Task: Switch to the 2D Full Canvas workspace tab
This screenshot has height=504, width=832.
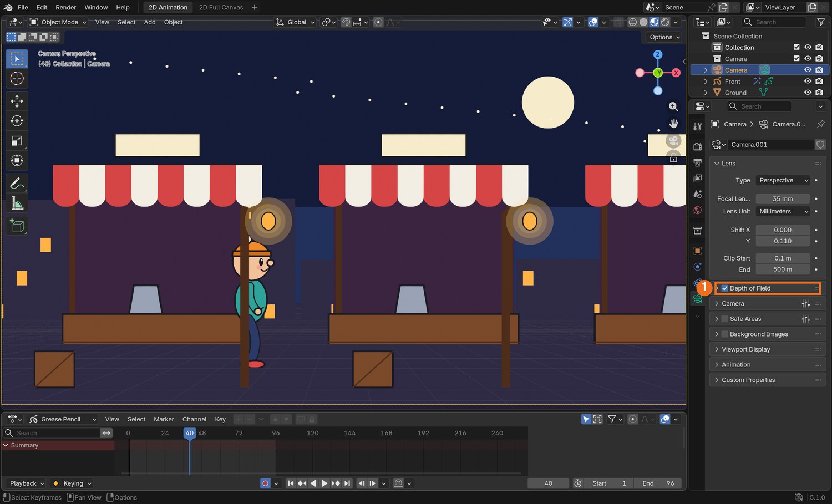Action: [221, 7]
